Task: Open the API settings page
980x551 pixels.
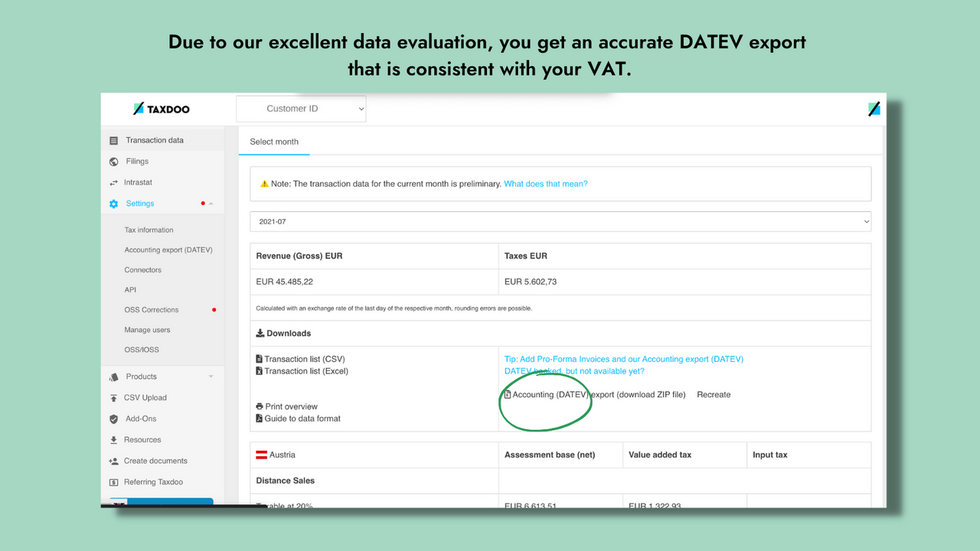Action: coord(130,289)
